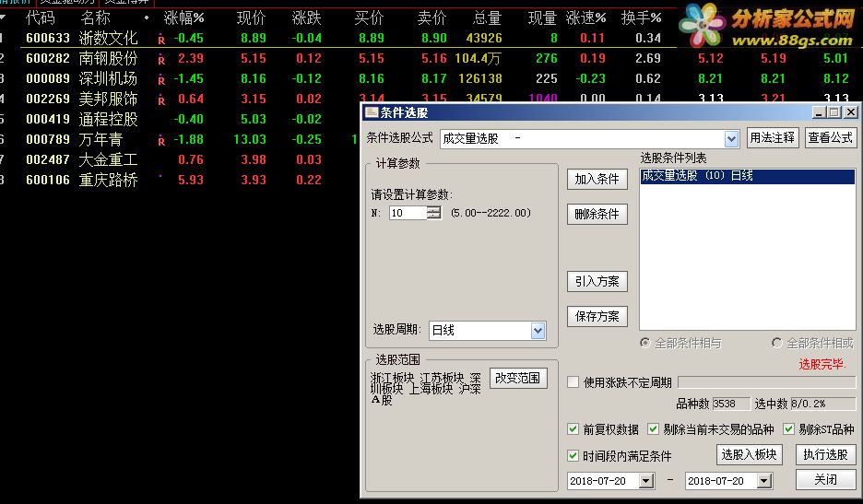
Task: Select stock row 000089 深圳机场
Action: click(x=431, y=78)
